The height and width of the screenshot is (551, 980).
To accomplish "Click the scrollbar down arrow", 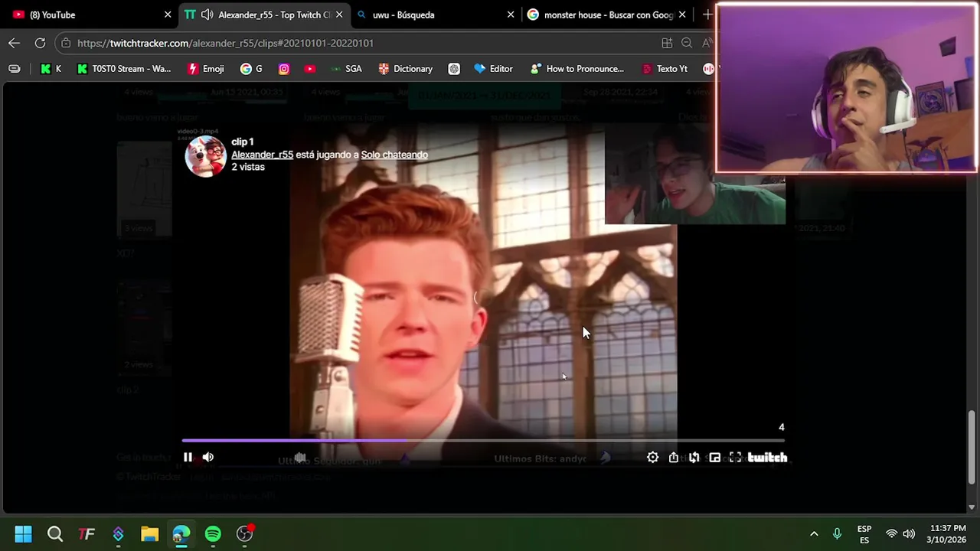I will pos(972,507).
